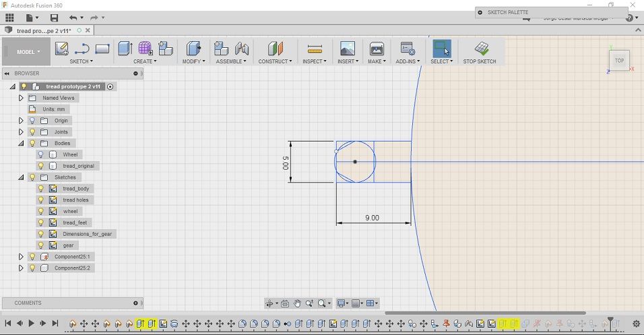Select the Orbit tool in navigation bar
The width and height of the screenshot is (644, 335).
click(x=269, y=303)
